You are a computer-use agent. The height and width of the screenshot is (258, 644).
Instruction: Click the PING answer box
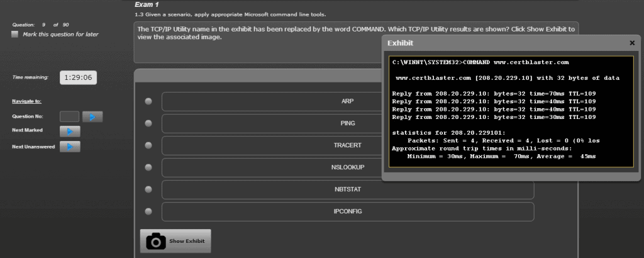(x=271, y=123)
